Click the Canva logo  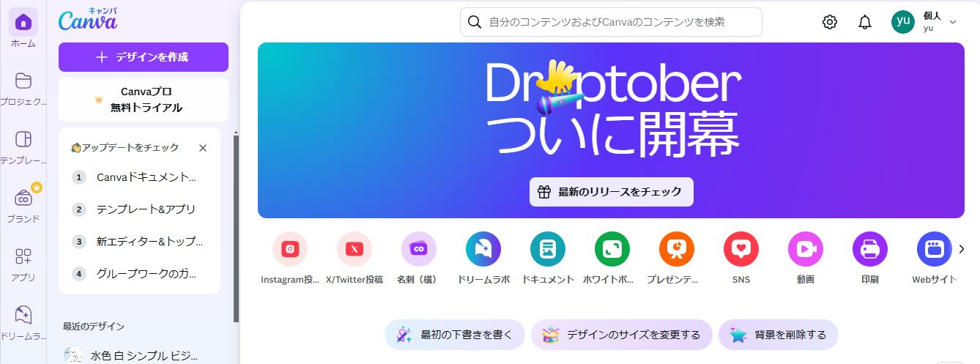pos(88,19)
